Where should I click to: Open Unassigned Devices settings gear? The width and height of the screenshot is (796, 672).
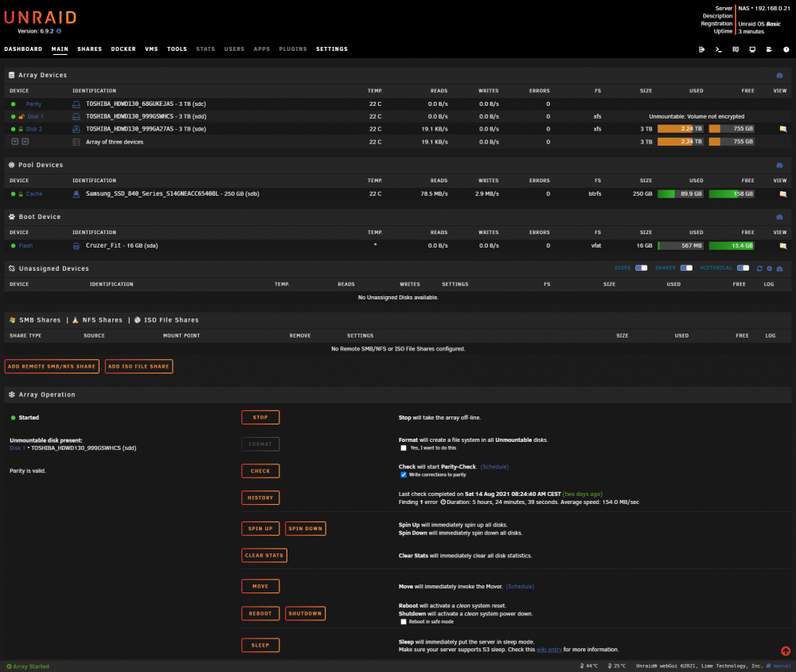point(769,268)
